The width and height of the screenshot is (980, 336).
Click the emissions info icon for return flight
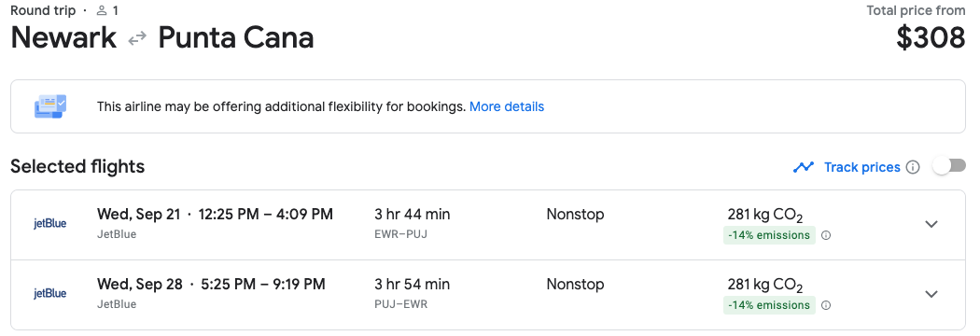pyautogui.click(x=826, y=305)
